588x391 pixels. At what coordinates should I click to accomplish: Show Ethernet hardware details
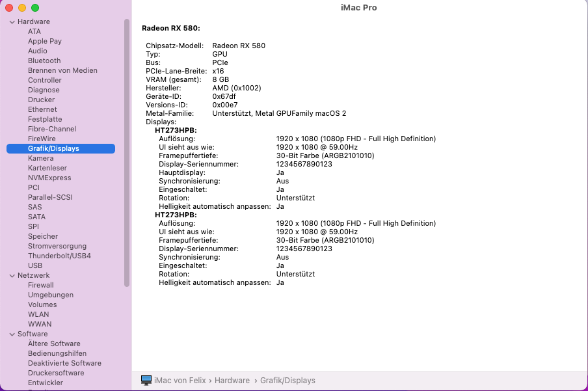point(42,109)
